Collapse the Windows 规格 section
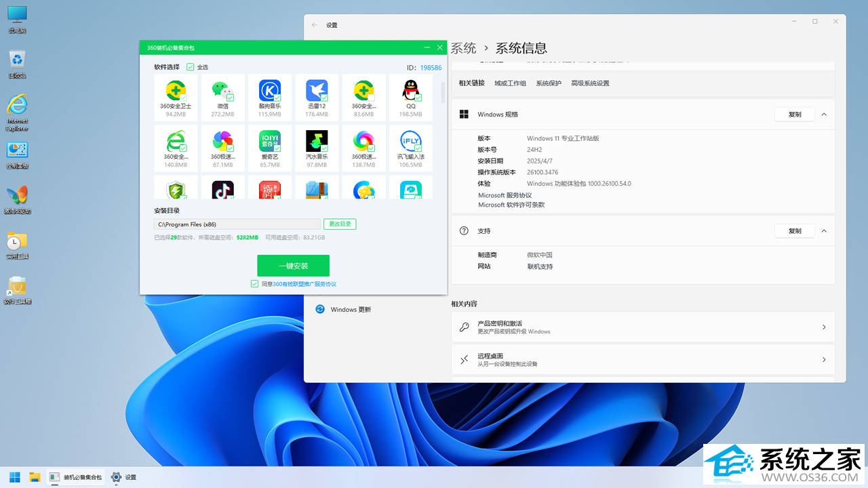The image size is (868, 488). click(x=824, y=115)
